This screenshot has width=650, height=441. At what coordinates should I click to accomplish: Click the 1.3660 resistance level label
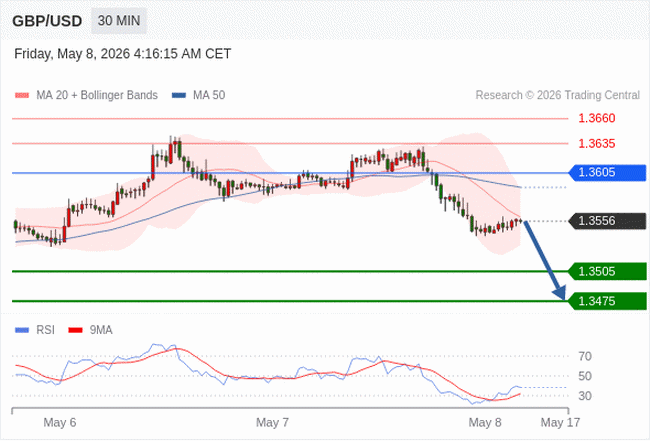597,118
